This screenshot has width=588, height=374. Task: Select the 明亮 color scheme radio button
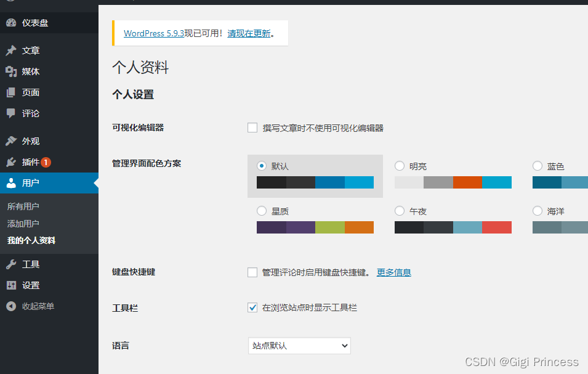click(x=400, y=166)
